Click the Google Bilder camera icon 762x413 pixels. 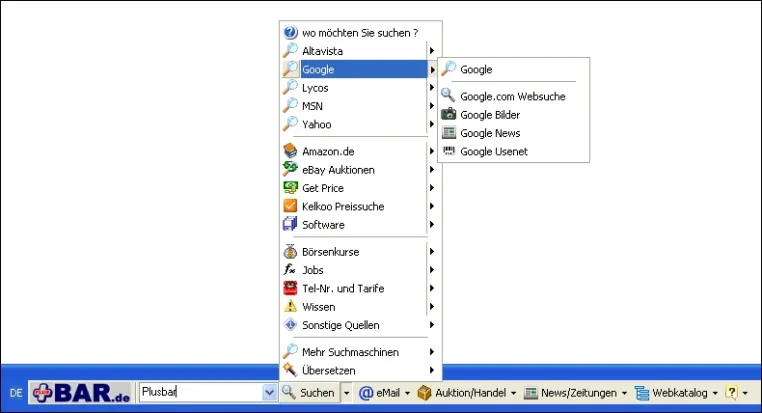pos(449,114)
